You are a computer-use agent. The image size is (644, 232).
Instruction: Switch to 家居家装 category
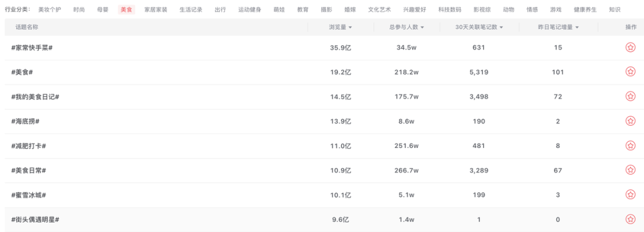pos(156,10)
